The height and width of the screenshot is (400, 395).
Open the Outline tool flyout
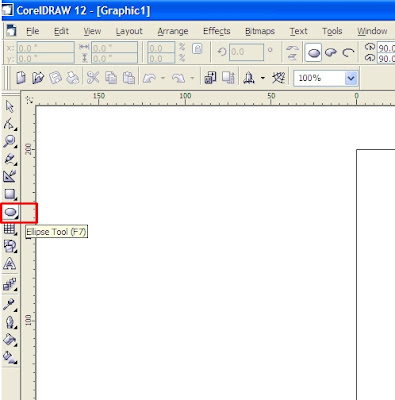[10, 322]
